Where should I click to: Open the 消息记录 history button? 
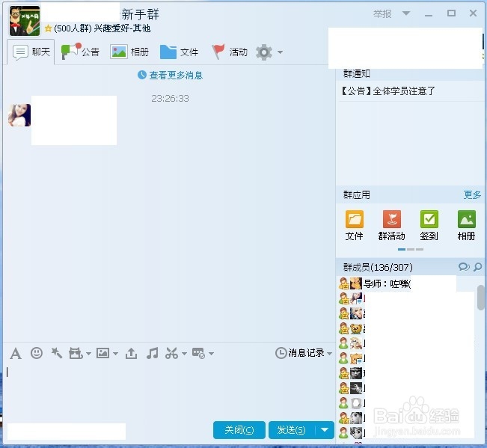(300, 353)
